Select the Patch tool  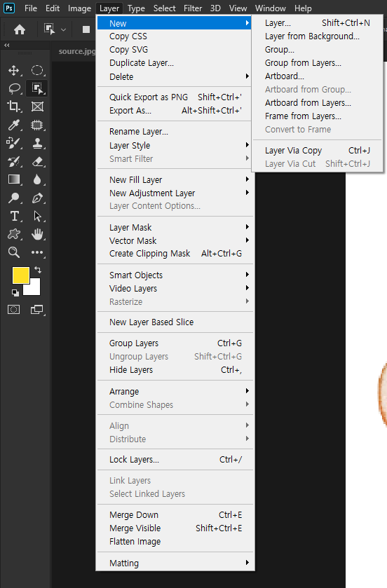coord(36,125)
